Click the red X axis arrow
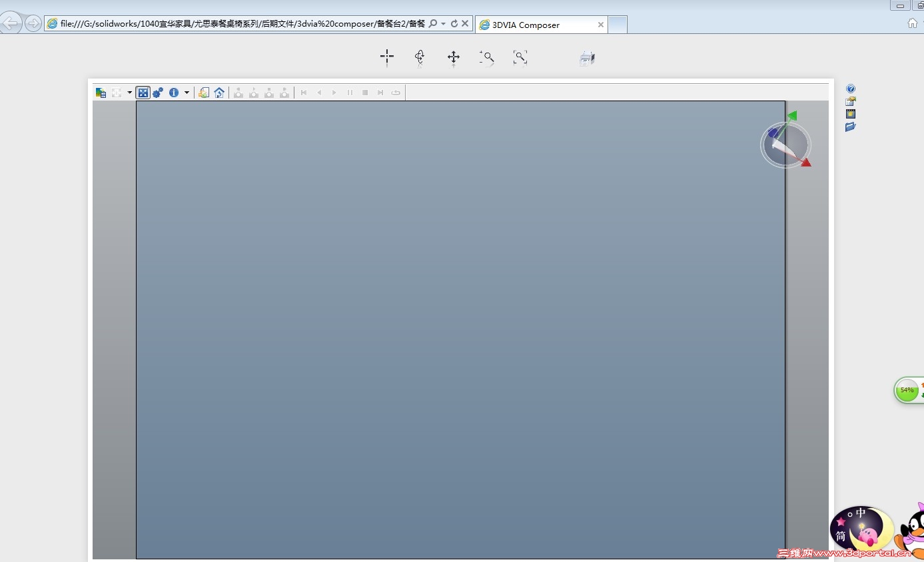 point(806,162)
